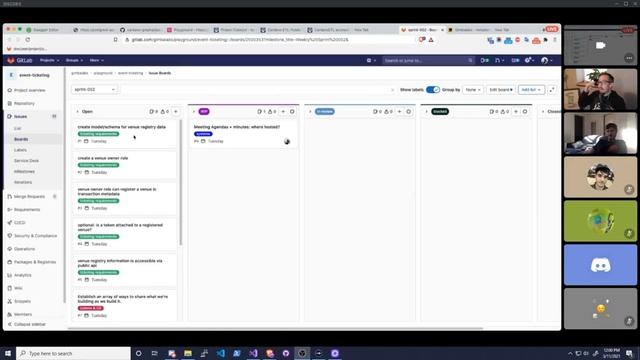Collapse the In review list

(x=310, y=111)
